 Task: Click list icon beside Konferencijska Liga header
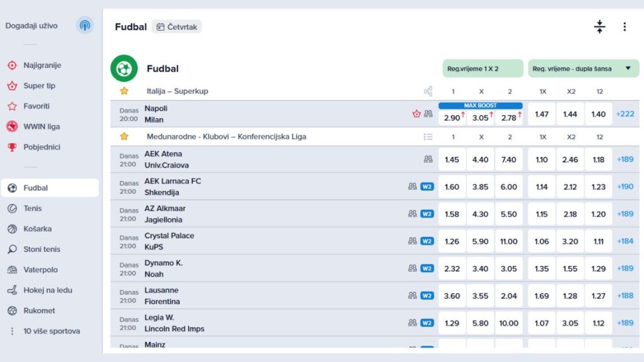pos(428,136)
